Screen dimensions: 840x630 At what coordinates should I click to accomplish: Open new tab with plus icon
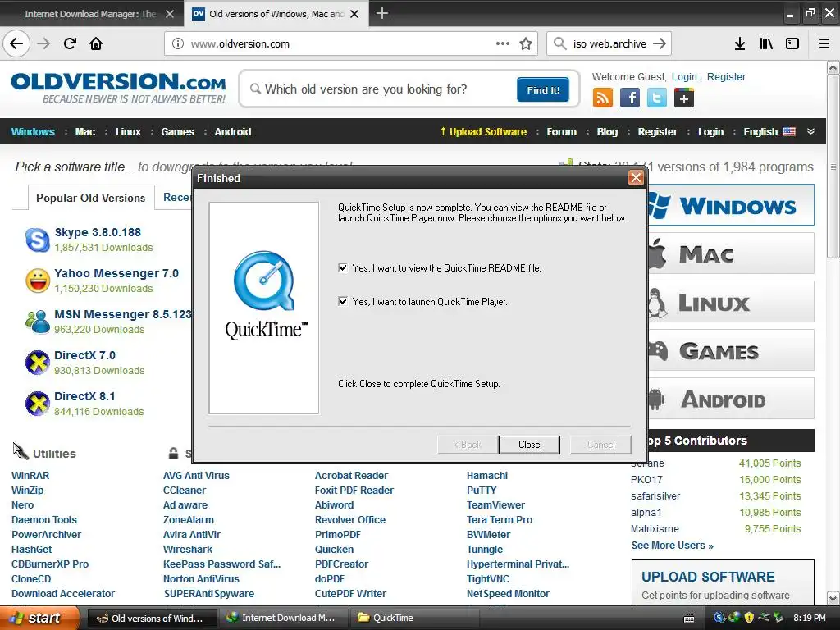click(382, 13)
